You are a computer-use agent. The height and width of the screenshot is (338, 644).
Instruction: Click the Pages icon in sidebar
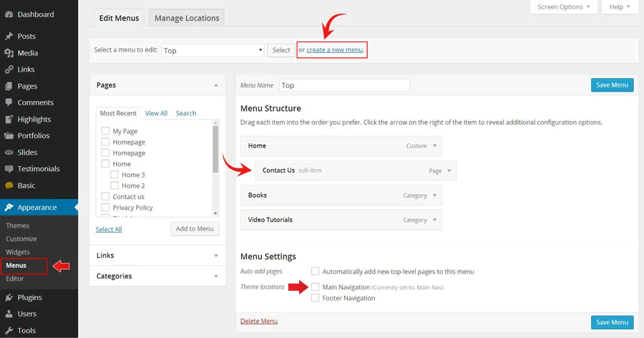tap(9, 87)
